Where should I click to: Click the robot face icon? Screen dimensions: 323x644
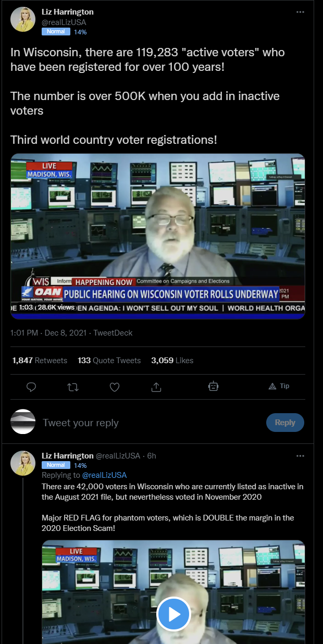[213, 386]
